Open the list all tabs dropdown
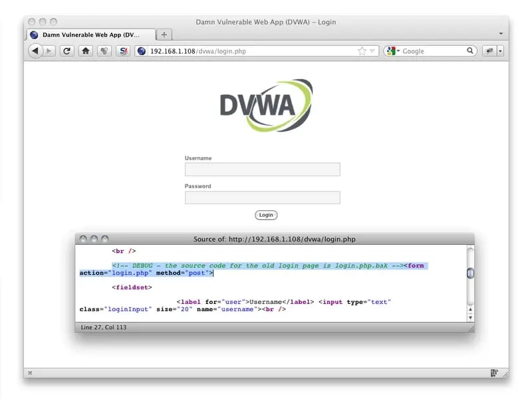This screenshot has width=532, height=399. [x=501, y=33]
